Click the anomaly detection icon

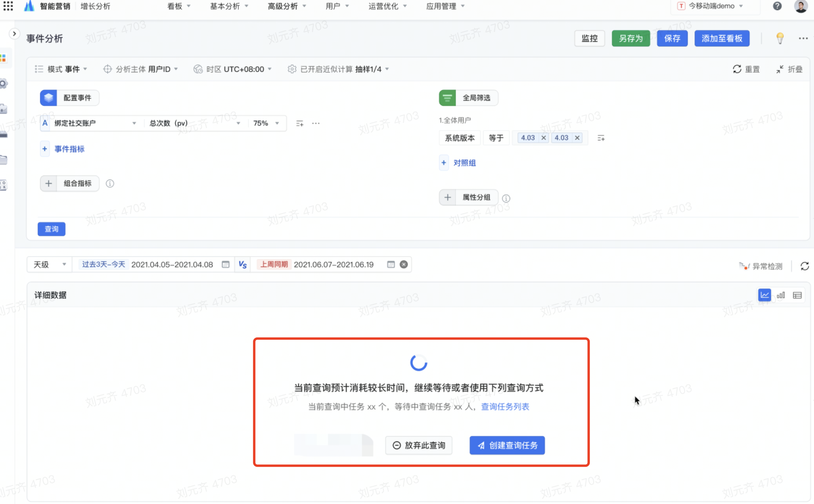(x=743, y=266)
